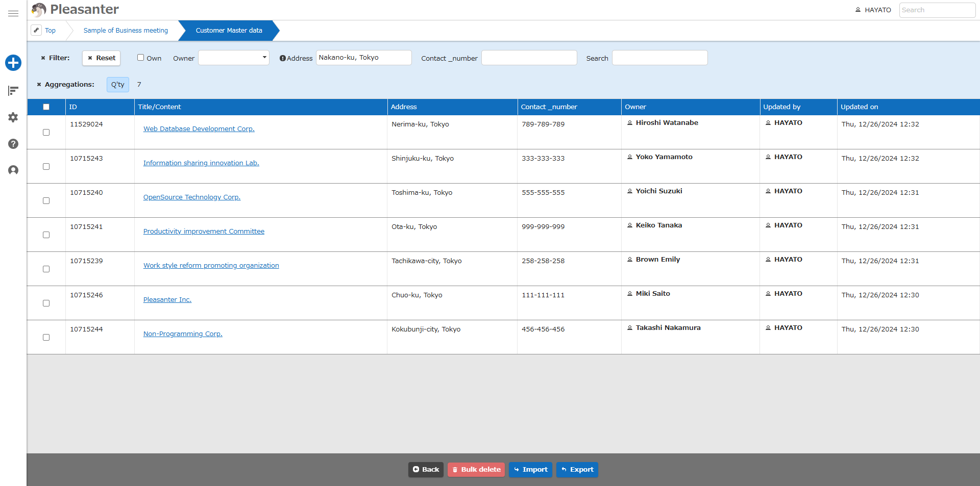Click the Top breadcrumb link icon
Screen dimensions: 980x486
36,30
